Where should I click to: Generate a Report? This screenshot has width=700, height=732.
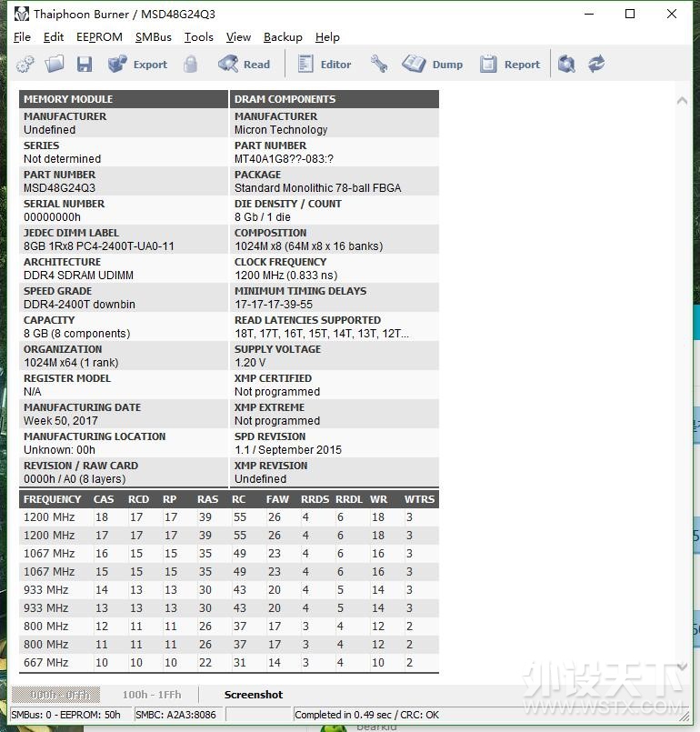510,64
